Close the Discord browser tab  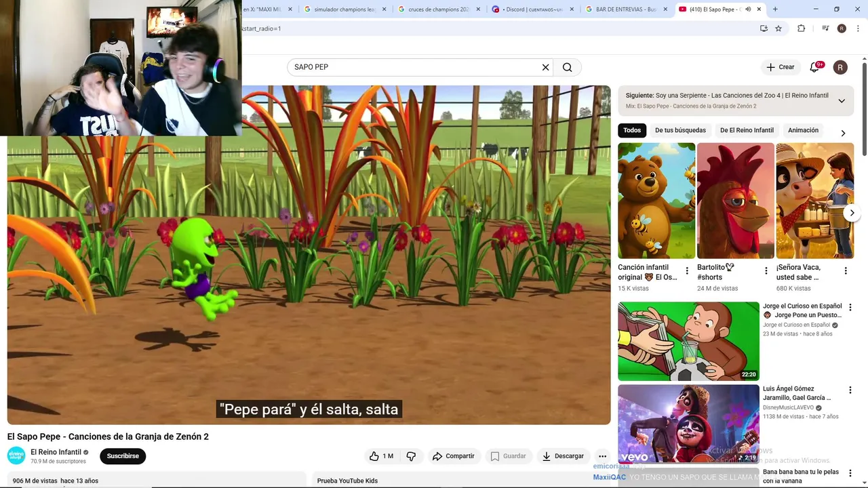coord(572,9)
